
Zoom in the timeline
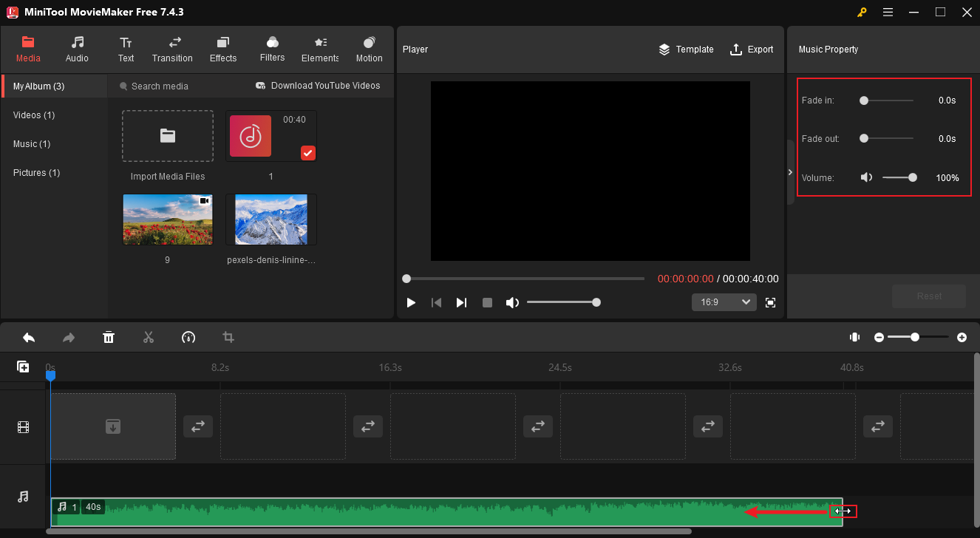click(962, 337)
